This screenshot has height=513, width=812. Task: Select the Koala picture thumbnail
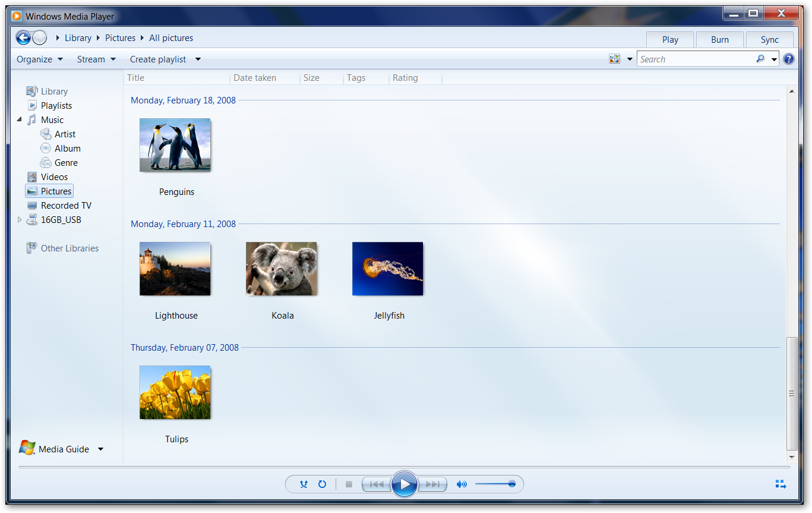tap(281, 269)
